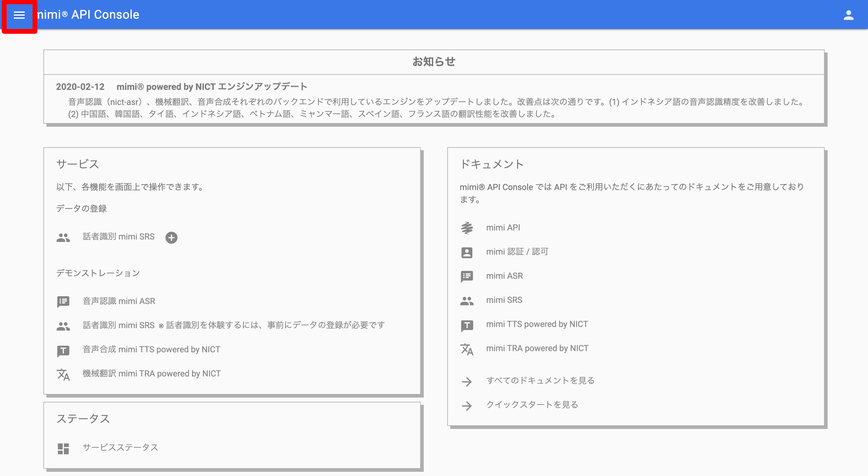Click the ドキュメント section heading
The image size is (868, 476).
pyautogui.click(x=492, y=164)
